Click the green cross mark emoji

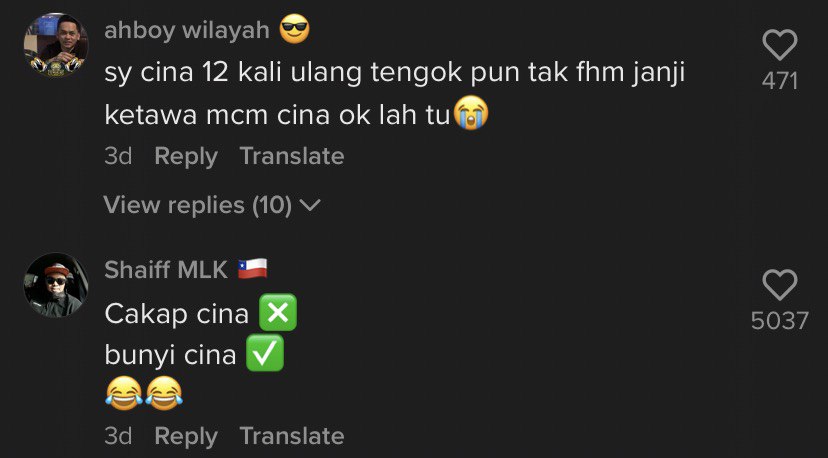pos(278,312)
